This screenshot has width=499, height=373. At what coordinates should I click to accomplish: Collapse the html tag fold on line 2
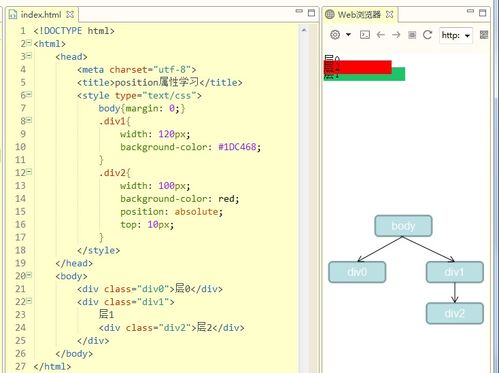(29, 43)
